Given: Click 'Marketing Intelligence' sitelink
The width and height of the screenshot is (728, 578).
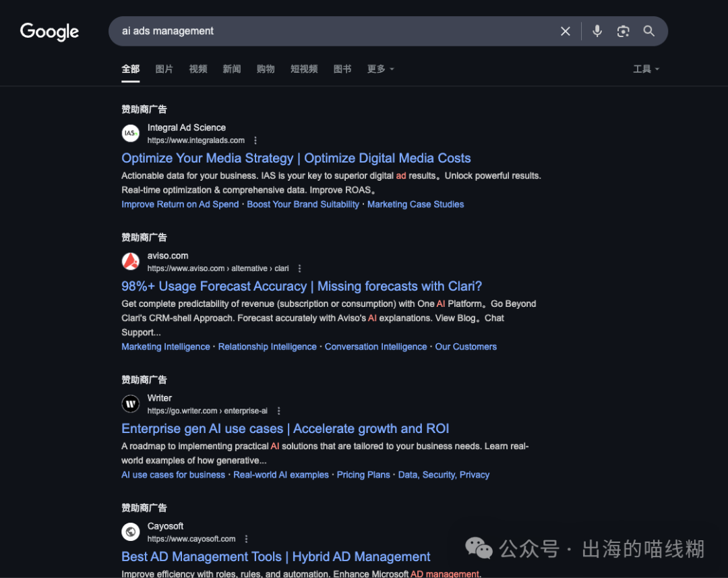Looking at the screenshot, I should pyautogui.click(x=166, y=347).
